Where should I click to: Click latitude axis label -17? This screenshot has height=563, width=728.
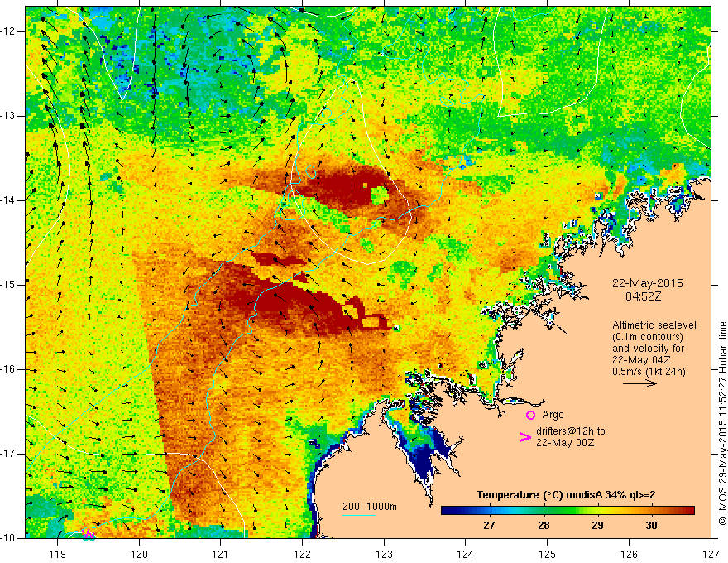(8, 454)
